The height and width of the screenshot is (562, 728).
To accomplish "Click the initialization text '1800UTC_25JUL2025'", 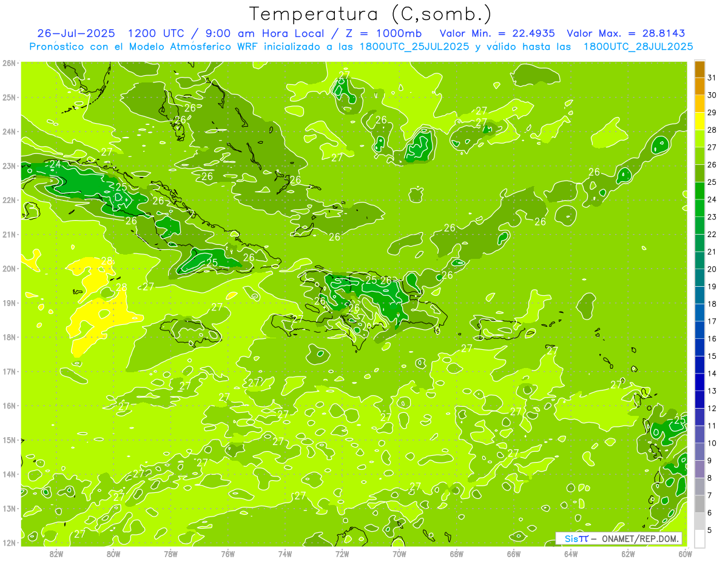I will (414, 47).
